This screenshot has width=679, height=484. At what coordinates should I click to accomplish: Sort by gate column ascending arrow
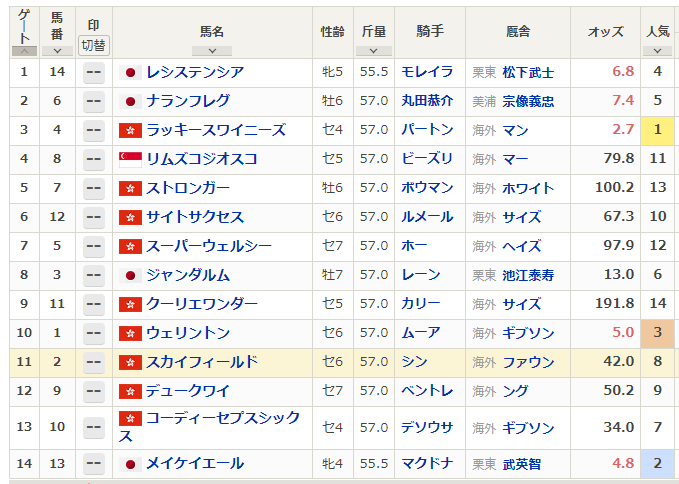(24, 51)
